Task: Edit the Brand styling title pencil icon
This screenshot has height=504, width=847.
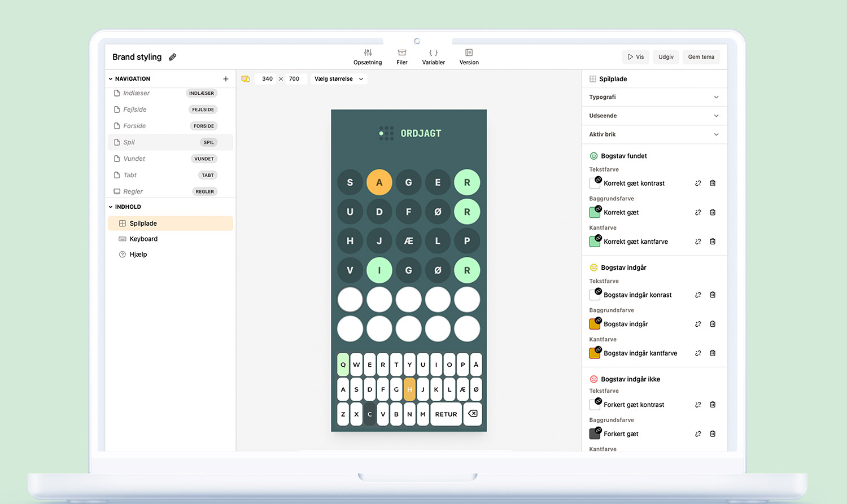Action: coord(173,57)
